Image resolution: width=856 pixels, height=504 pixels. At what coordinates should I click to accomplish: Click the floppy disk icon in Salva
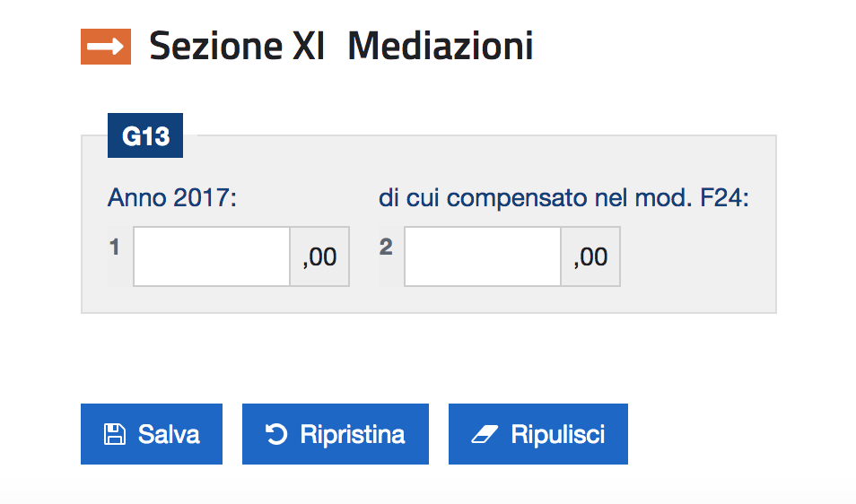click(x=115, y=435)
